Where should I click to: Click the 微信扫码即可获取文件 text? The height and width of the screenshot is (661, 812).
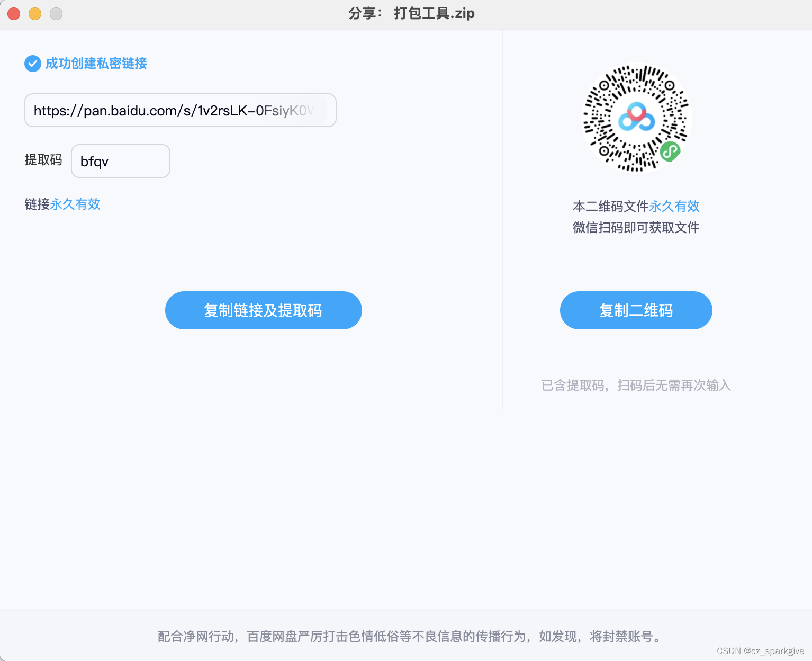(636, 227)
